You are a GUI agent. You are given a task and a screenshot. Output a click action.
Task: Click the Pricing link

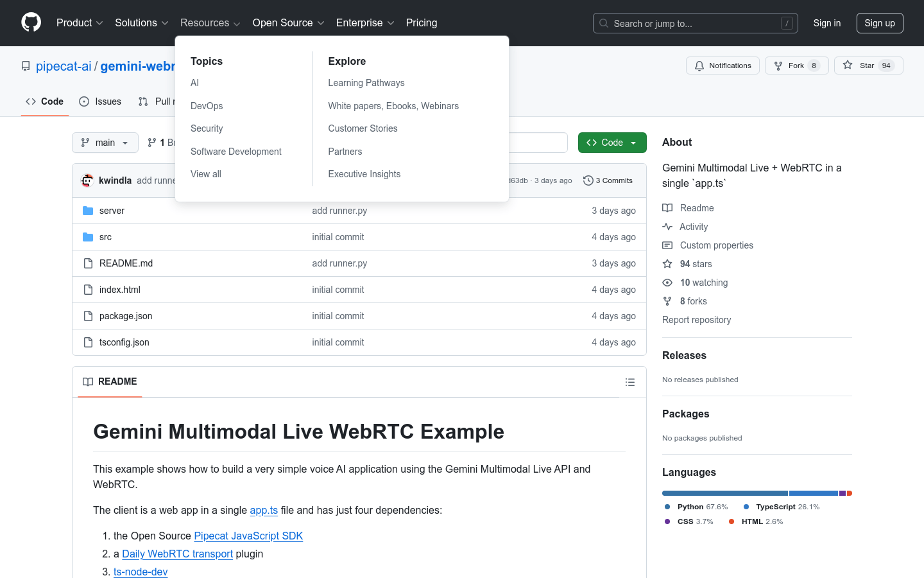[x=422, y=22]
